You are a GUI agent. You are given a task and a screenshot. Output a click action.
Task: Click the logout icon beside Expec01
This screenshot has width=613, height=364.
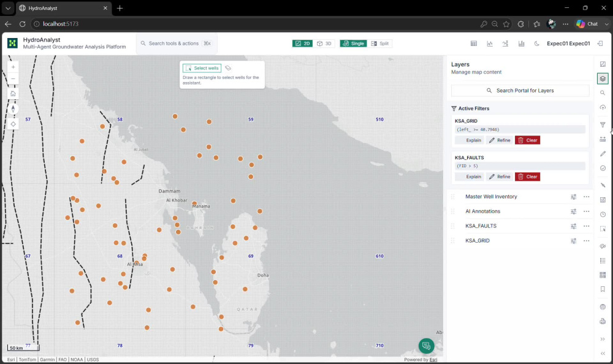600,44
